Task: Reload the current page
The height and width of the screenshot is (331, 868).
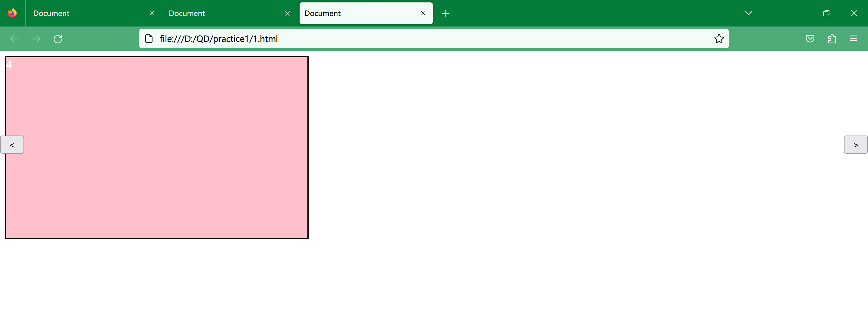Action: (58, 39)
